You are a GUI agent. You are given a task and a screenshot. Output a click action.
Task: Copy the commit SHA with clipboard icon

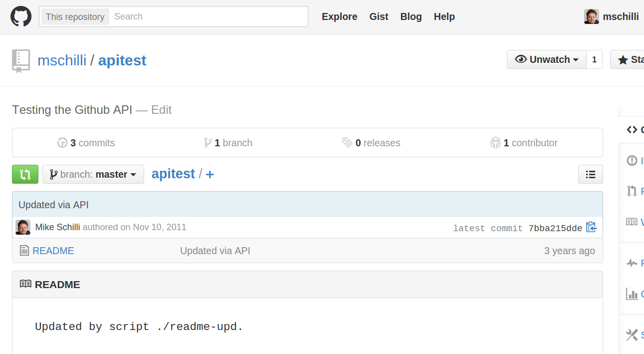coord(591,227)
